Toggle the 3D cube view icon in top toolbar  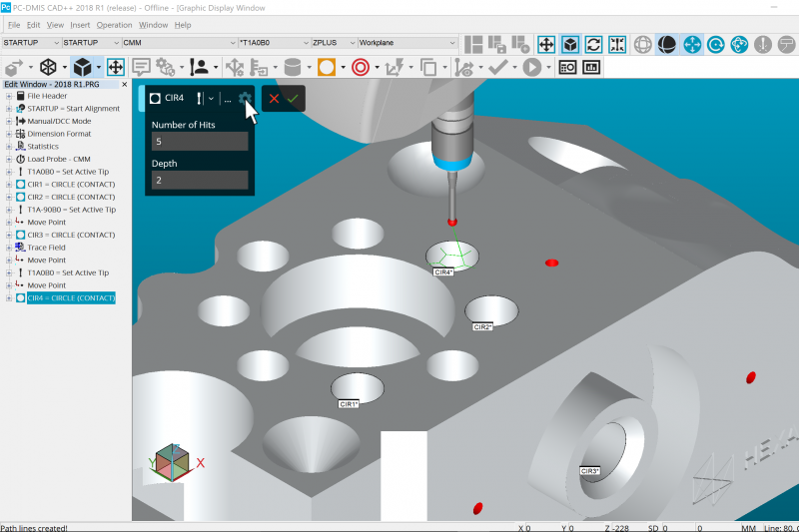point(570,45)
